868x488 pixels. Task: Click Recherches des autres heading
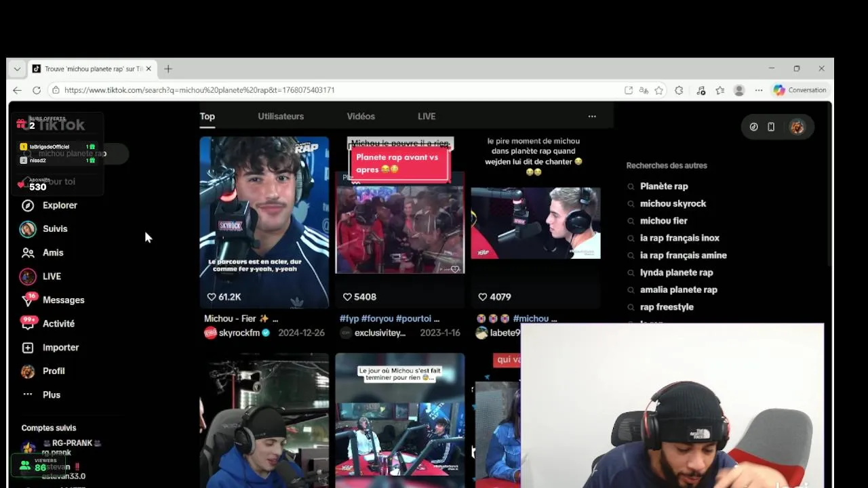click(667, 165)
